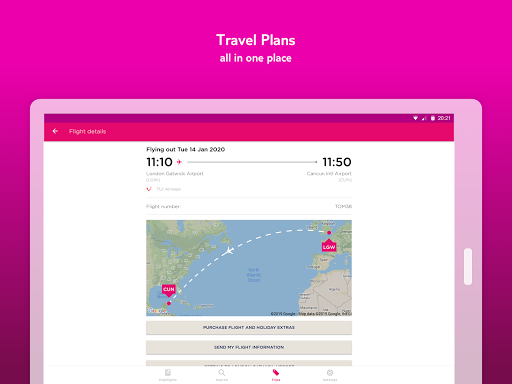512x384 pixels.
Task: Open the Highlights tab
Action: tap(168, 375)
